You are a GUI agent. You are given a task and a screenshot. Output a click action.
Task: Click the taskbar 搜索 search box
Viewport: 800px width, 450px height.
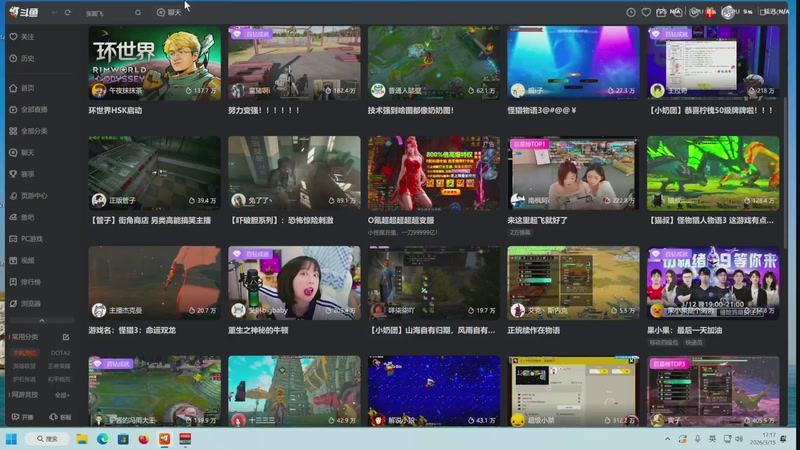[47, 439]
